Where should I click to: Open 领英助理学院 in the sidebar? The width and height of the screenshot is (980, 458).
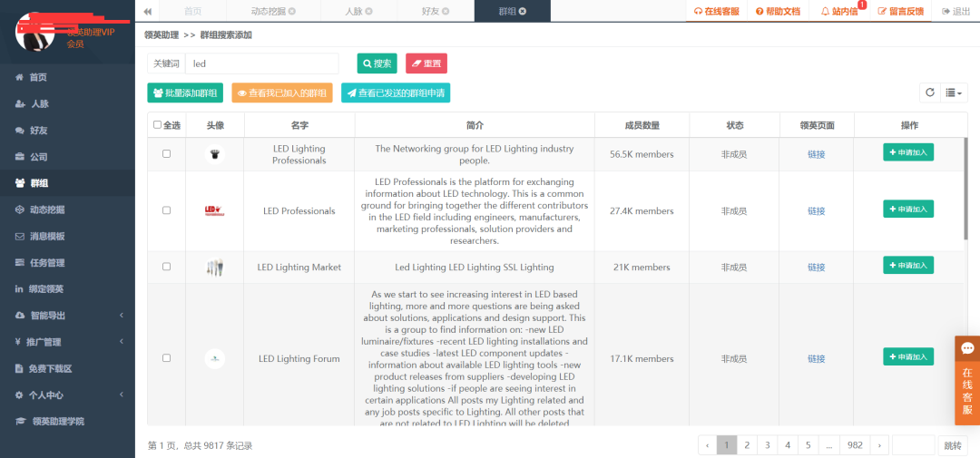67,422
